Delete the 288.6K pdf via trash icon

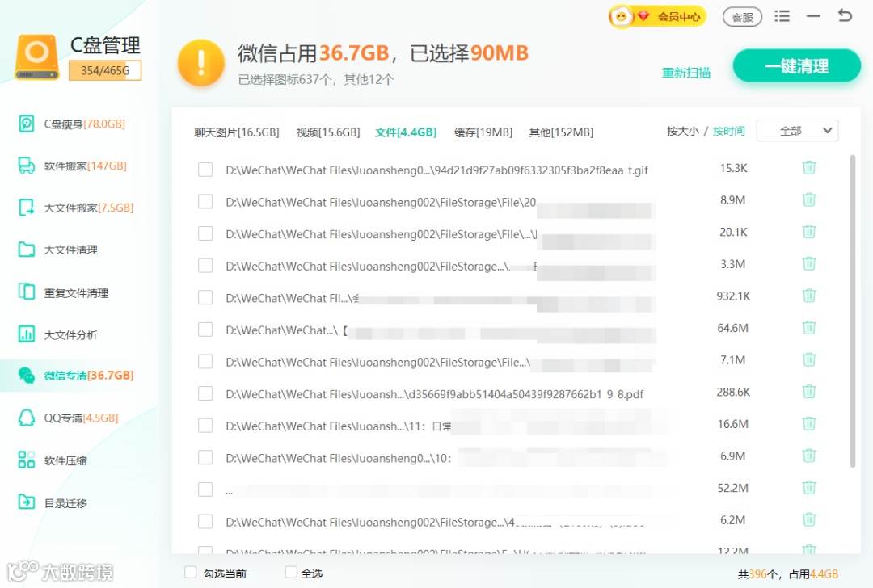click(x=809, y=392)
